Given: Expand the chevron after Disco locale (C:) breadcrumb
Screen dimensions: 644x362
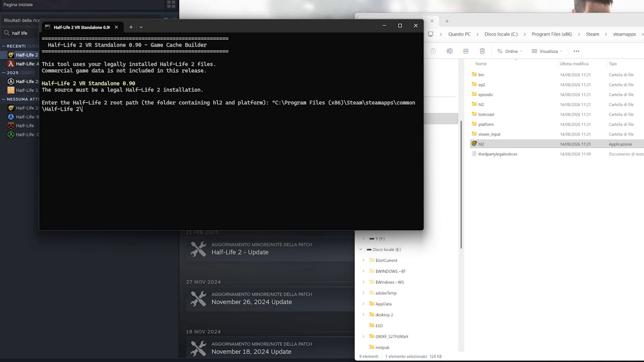Looking at the screenshot, I should click(525, 34).
